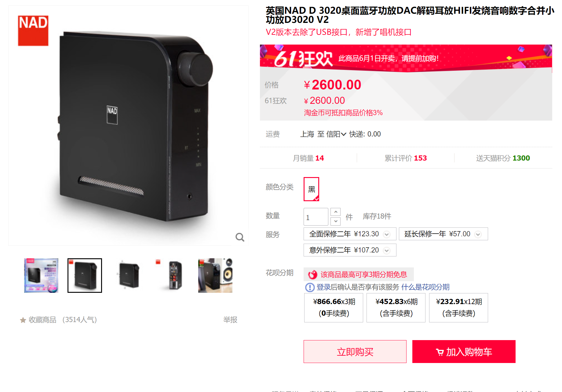The image size is (562, 392).
Task: Click the quantity input field
Action: 316,217
